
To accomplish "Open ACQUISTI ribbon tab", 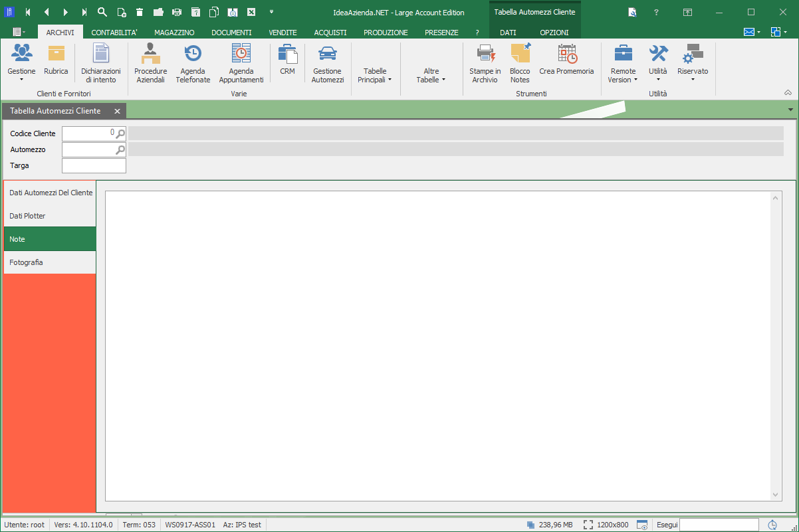I will pos(330,32).
